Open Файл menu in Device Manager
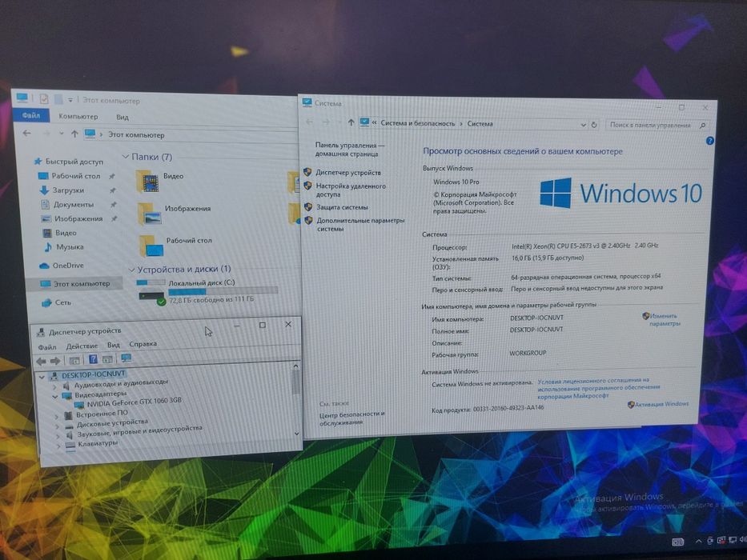Viewport: 747px width, 560px height. click(47, 347)
